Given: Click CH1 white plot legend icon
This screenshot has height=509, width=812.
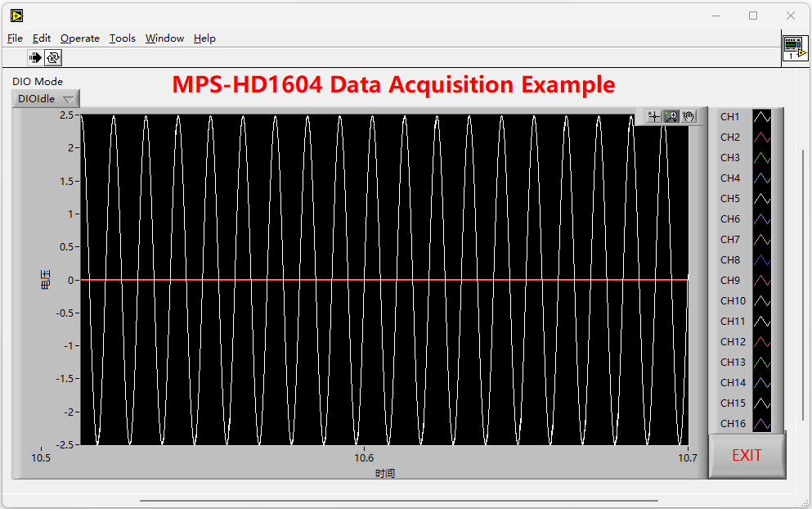Looking at the screenshot, I should 761,117.
